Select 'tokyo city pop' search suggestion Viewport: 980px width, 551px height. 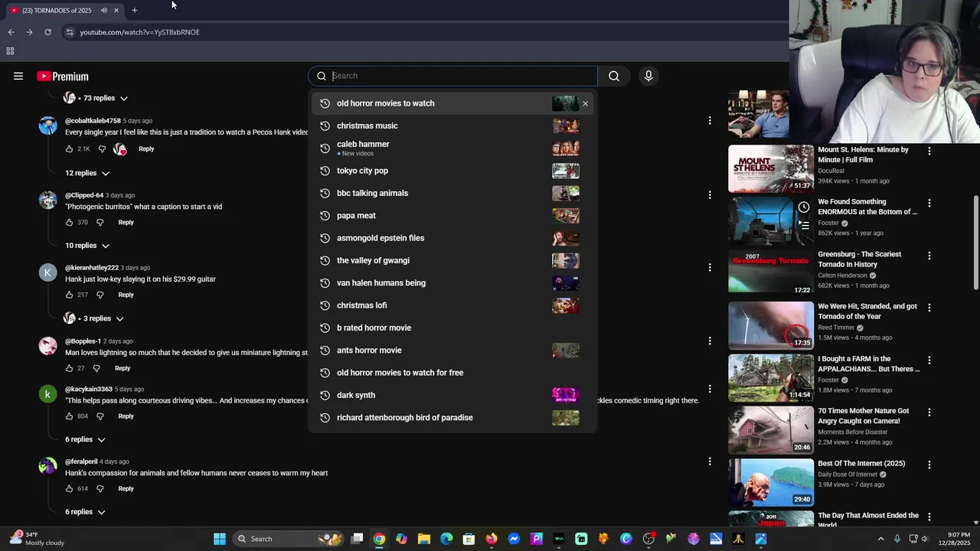pos(452,171)
